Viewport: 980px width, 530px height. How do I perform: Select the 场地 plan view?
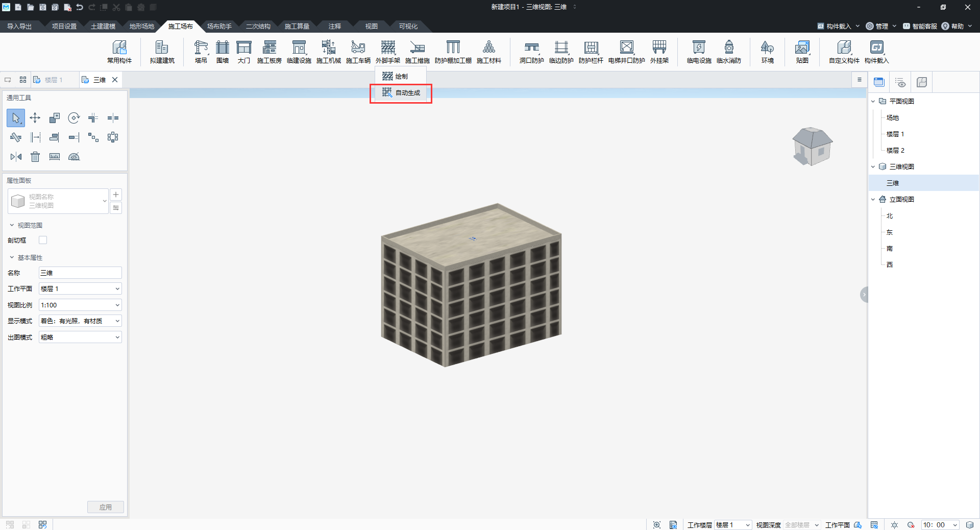tap(892, 117)
